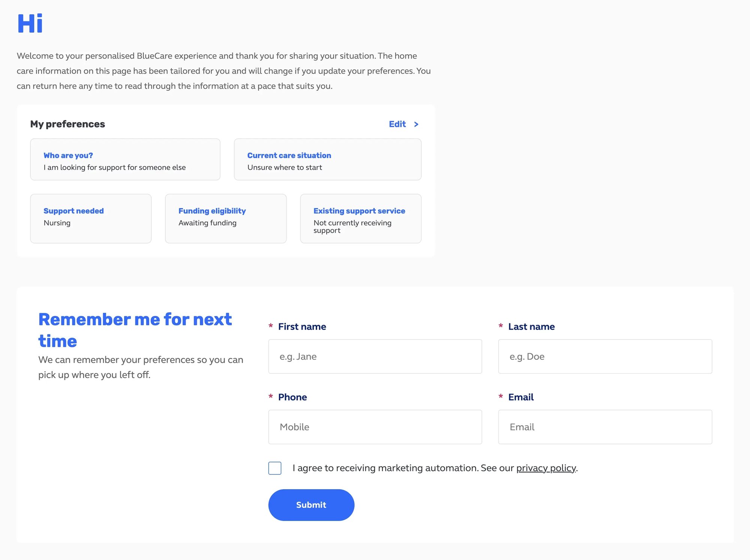Click into the Phone mobile input field

(375, 427)
